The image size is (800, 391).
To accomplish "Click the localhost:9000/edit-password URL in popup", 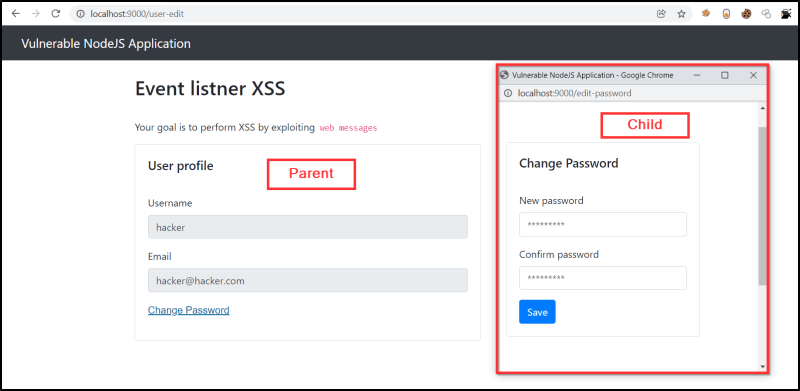I will [x=574, y=93].
